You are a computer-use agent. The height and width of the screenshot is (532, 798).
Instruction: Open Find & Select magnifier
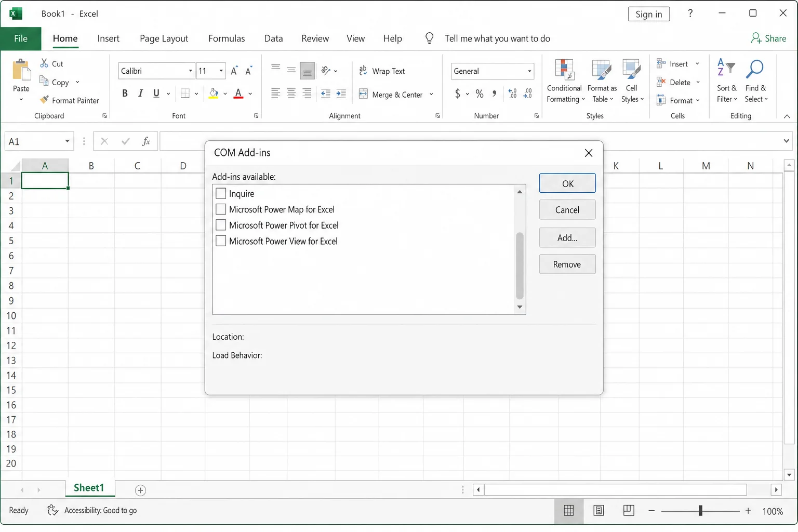point(755,81)
